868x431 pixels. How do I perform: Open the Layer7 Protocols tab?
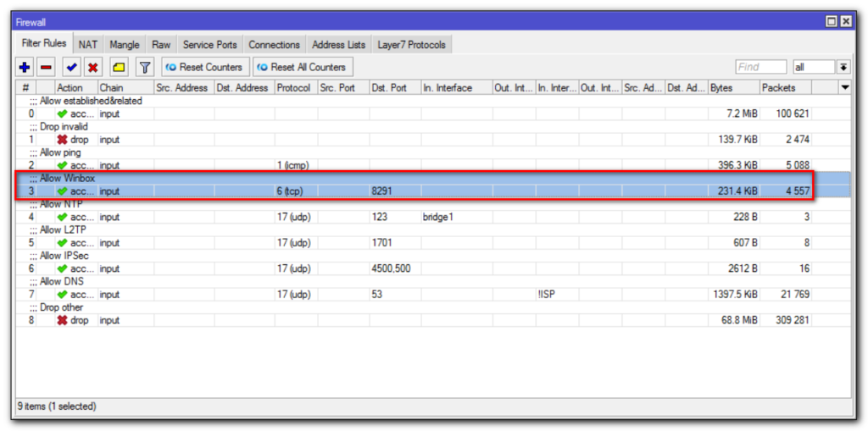pyautogui.click(x=411, y=44)
